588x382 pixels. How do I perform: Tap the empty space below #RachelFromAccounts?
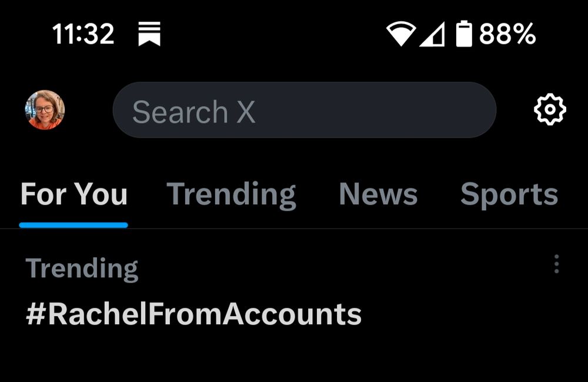pos(294,359)
